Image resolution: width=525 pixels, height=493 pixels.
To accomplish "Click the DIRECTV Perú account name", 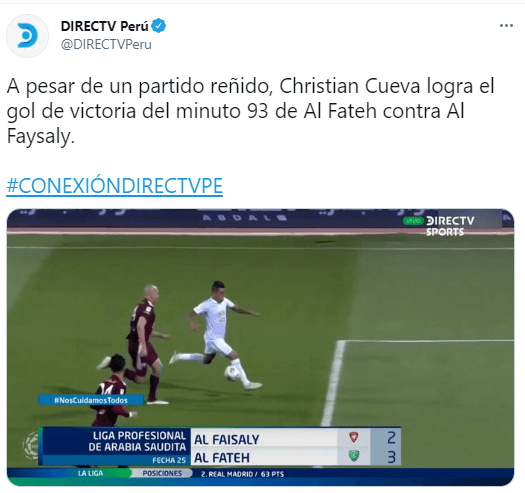I will 104,26.
